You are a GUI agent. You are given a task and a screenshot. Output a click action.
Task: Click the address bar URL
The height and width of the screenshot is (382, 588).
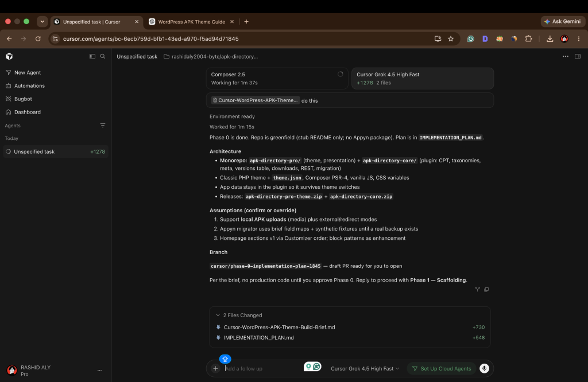click(x=151, y=39)
